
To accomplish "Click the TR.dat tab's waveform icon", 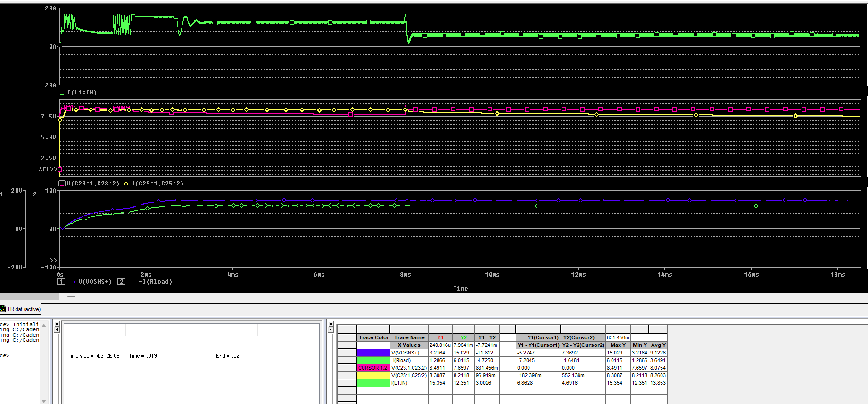I will pyautogui.click(x=3, y=309).
